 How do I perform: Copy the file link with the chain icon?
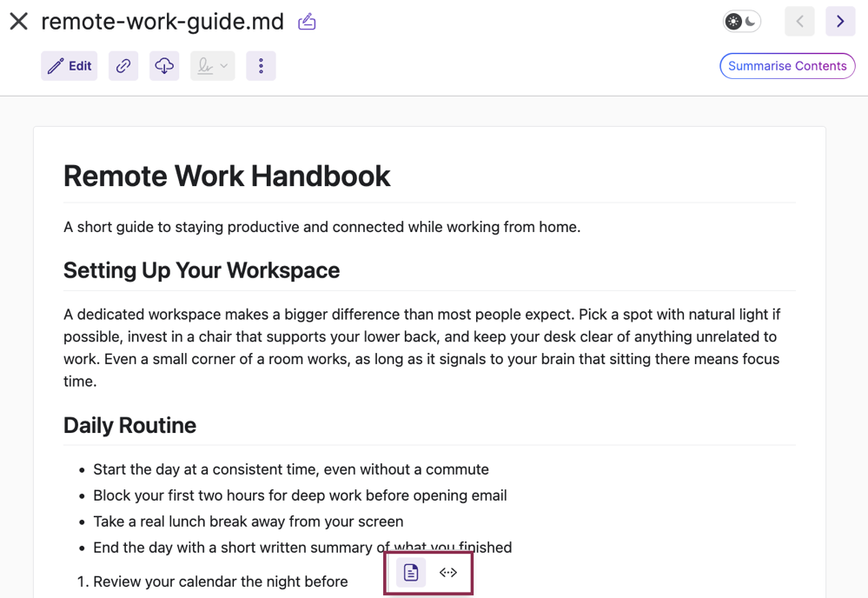[123, 66]
